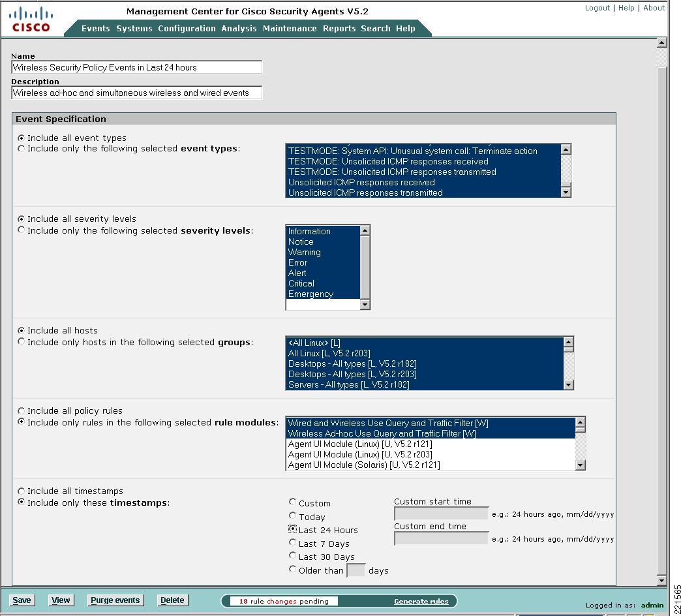Select Include all event types radio
Screen dimensions: 681x616
(22, 138)
